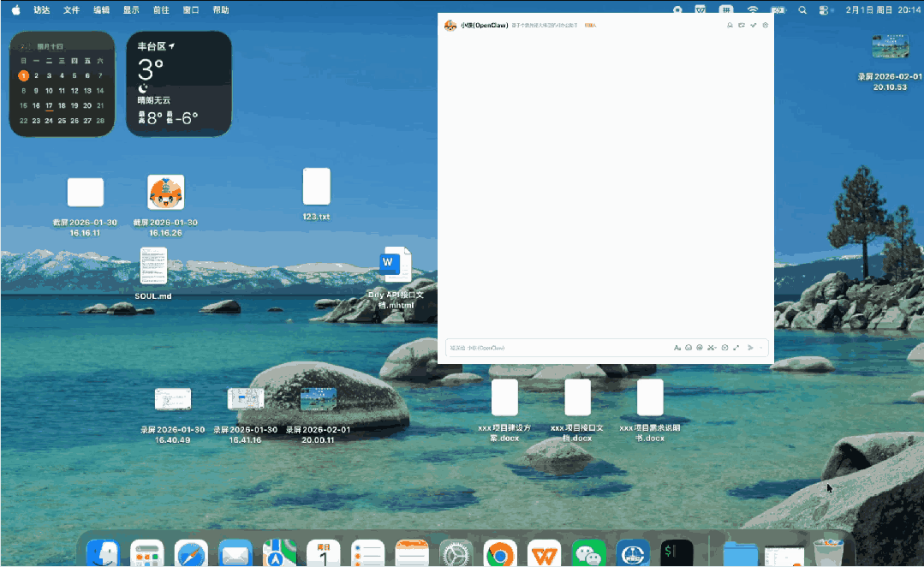
Task: Click the Wi-Fi icon in menu bar
Action: tap(753, 10)
